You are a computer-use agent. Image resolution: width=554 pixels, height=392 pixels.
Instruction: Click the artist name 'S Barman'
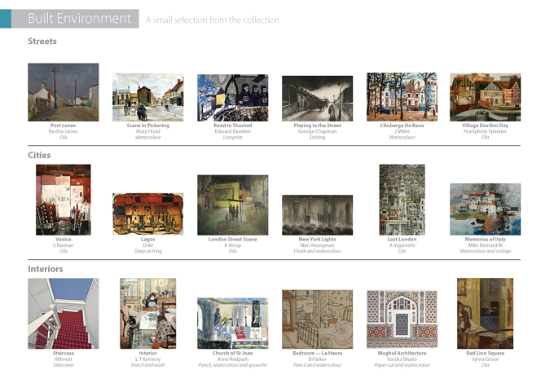[x=64, y=245]
